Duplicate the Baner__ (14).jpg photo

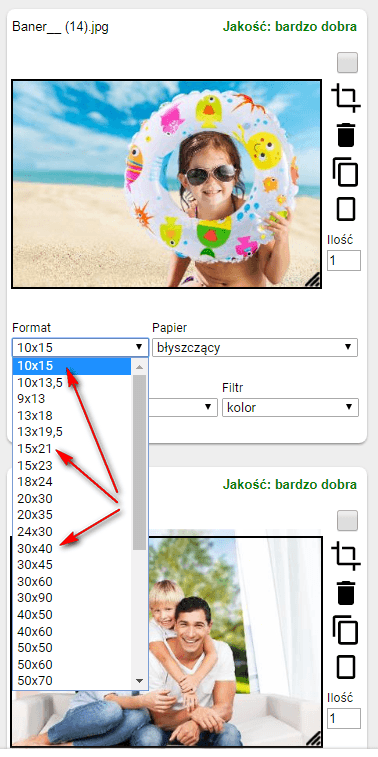coord(346,171)
